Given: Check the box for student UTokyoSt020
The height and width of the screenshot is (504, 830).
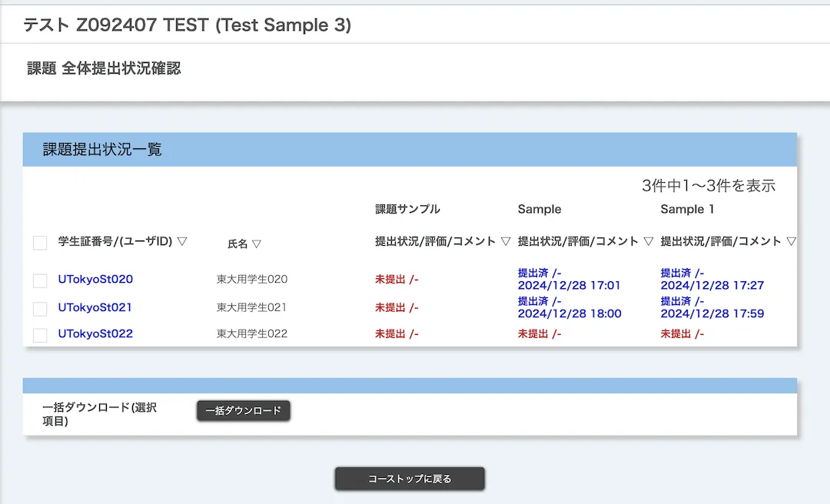Looking at the screenshot, I should 40,280.
